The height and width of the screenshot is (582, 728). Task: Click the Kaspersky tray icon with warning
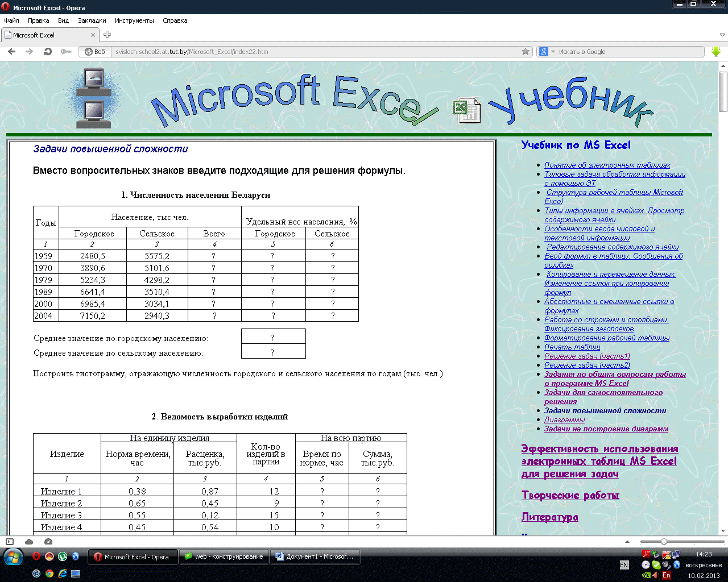(667, 554)
